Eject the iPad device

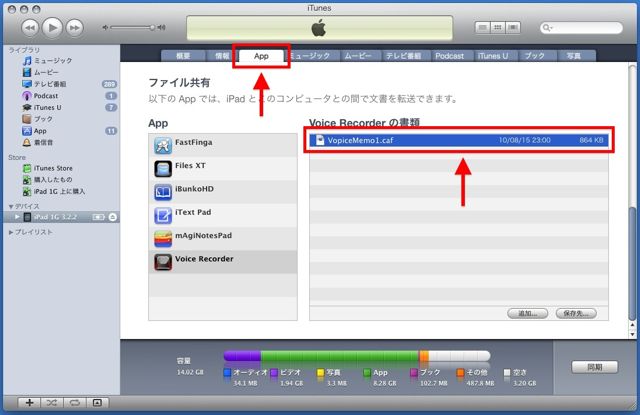pyautogui.click(x=113, y=217)
